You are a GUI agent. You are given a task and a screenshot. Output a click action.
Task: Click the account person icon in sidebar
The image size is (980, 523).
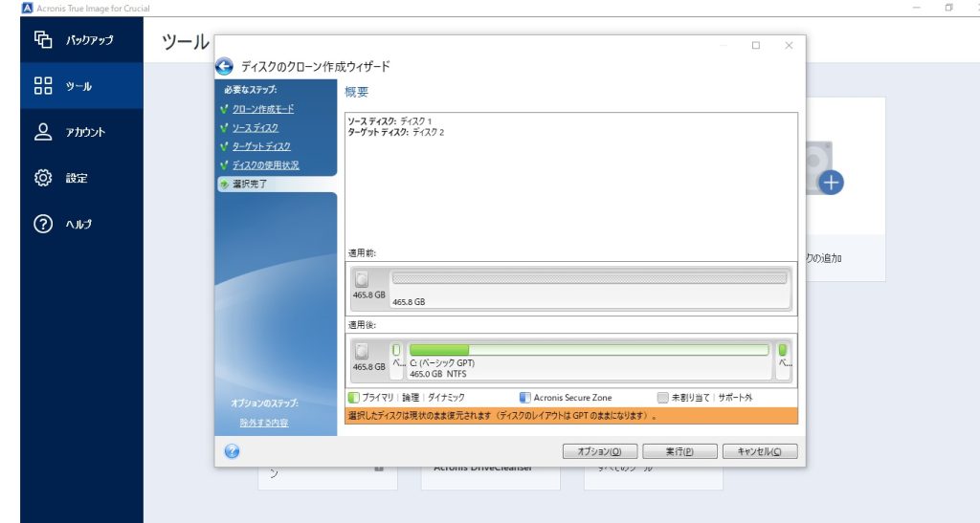[x=43, y=132]
